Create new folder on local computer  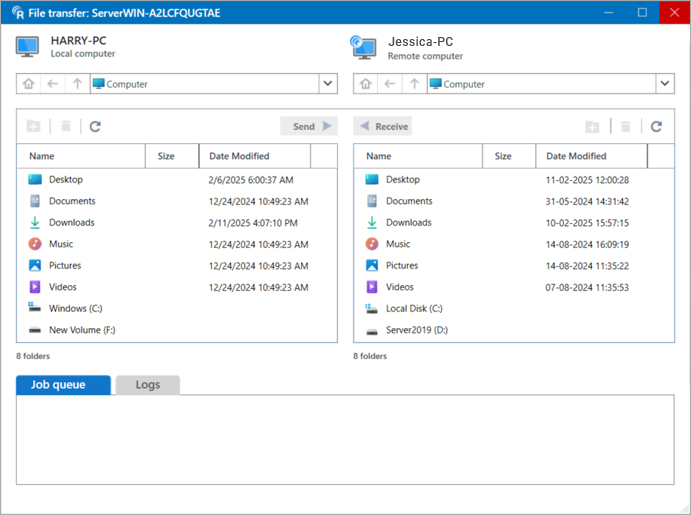tap(33, 127)
